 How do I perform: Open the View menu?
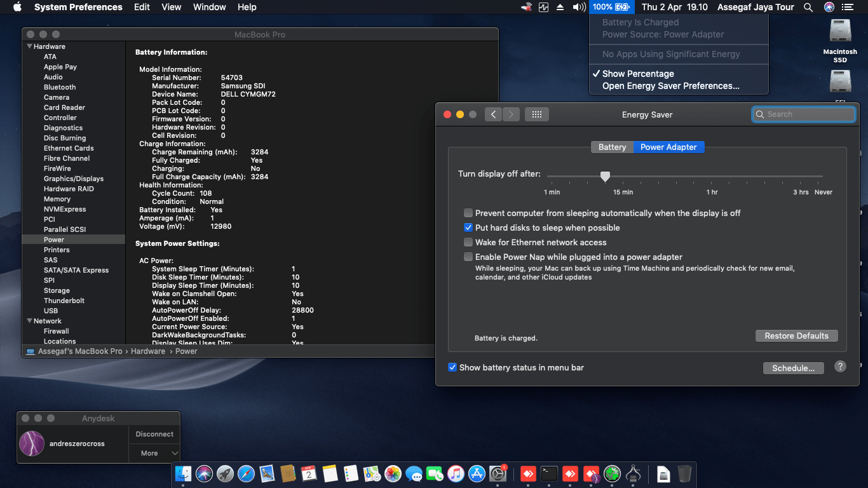(x=171, y=7)
